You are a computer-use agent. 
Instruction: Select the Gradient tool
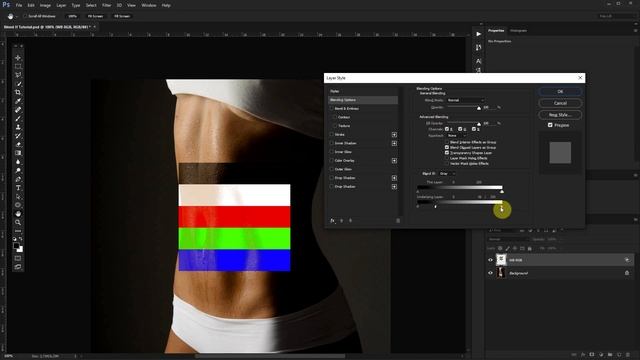pos(18,153)
